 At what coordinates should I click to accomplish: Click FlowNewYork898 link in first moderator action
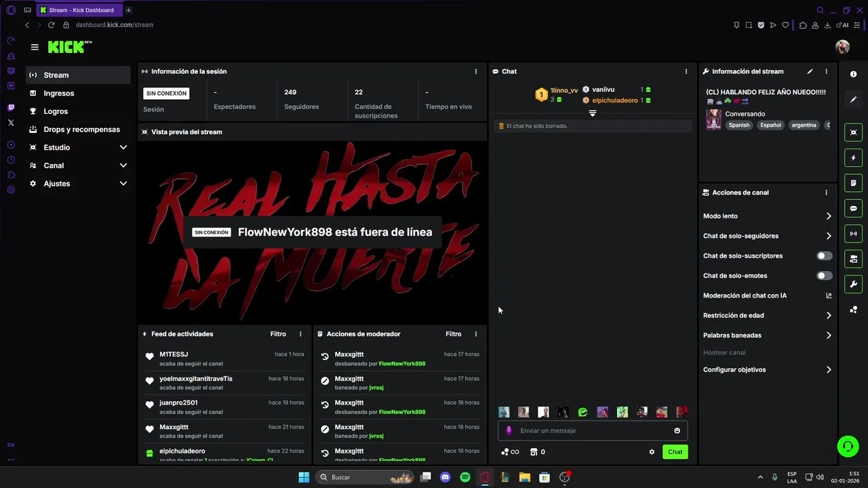402,364
